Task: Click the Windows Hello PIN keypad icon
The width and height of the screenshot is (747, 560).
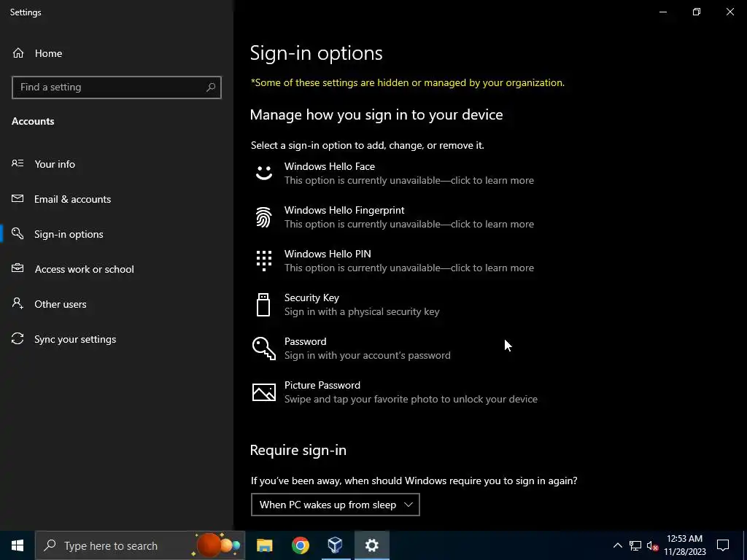Action: coord(263,261)
